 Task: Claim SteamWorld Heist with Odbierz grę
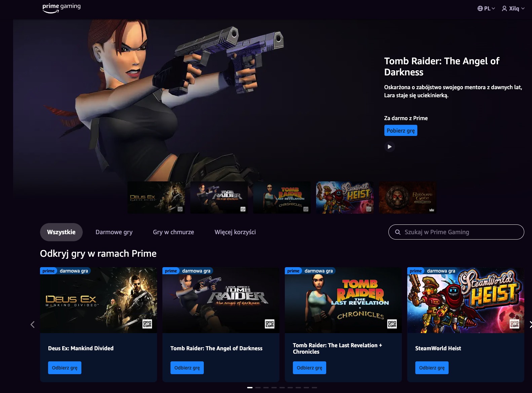432,368
